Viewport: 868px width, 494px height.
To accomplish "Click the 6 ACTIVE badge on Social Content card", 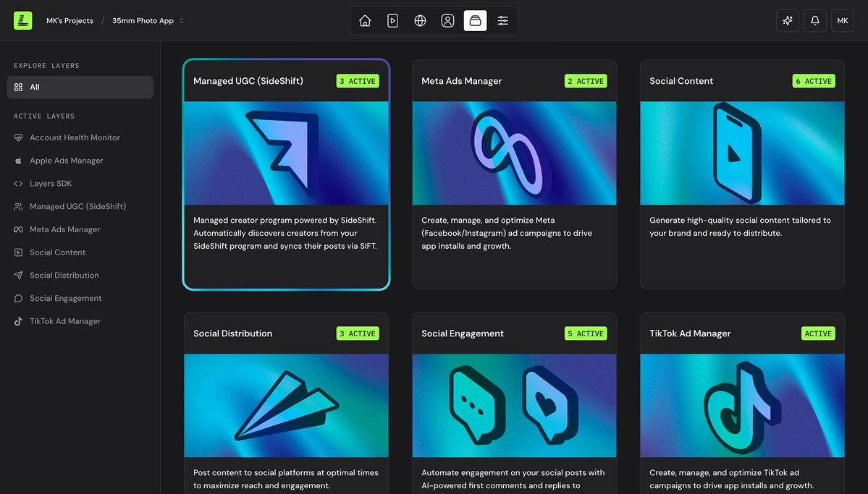I will tap(814, 81).
